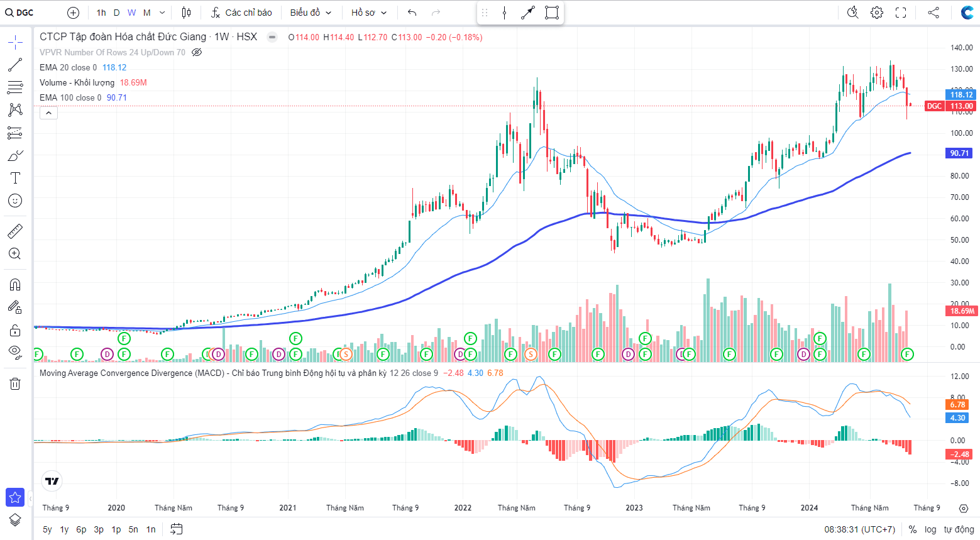Select the 1h timeframe

click(101, 13)
